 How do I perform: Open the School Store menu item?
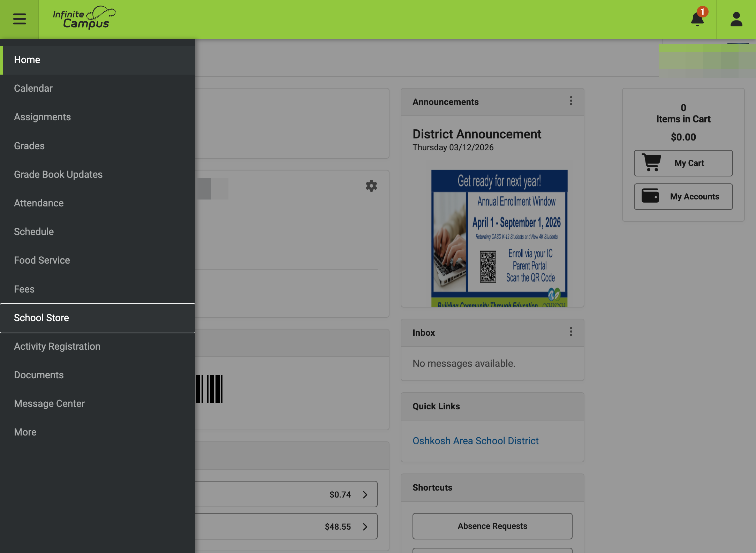click(x=98, y=318)
